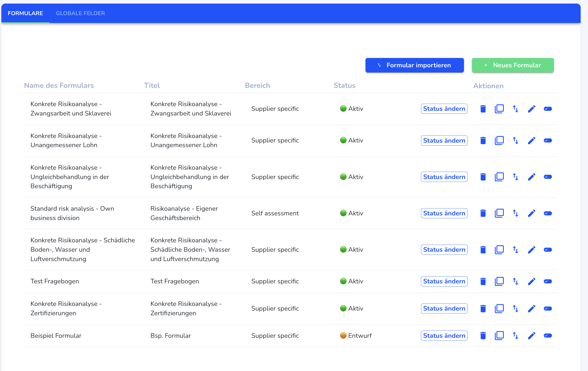Edit the Ungleichbehandlung form using pencil icon
The height and width of the screenshot is (371, 588).
tap(532, 177)
